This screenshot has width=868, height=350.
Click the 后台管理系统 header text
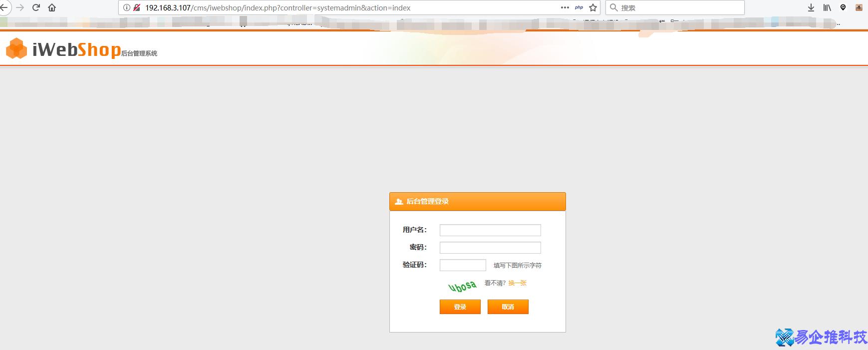tap(139, 53)
